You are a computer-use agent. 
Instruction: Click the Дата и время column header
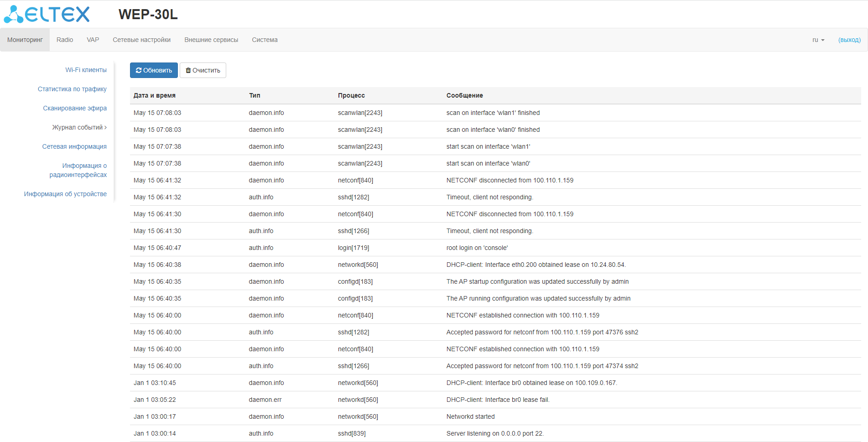[x=155, y=95]
